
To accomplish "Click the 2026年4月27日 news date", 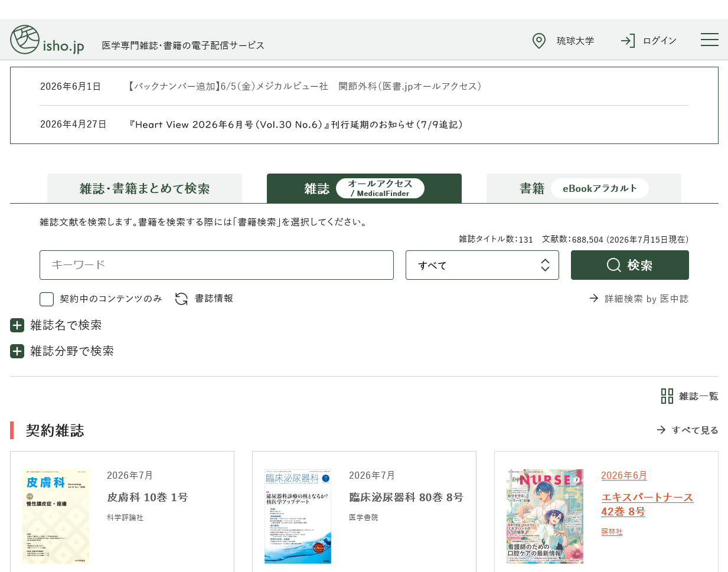I will coord(73,125).
